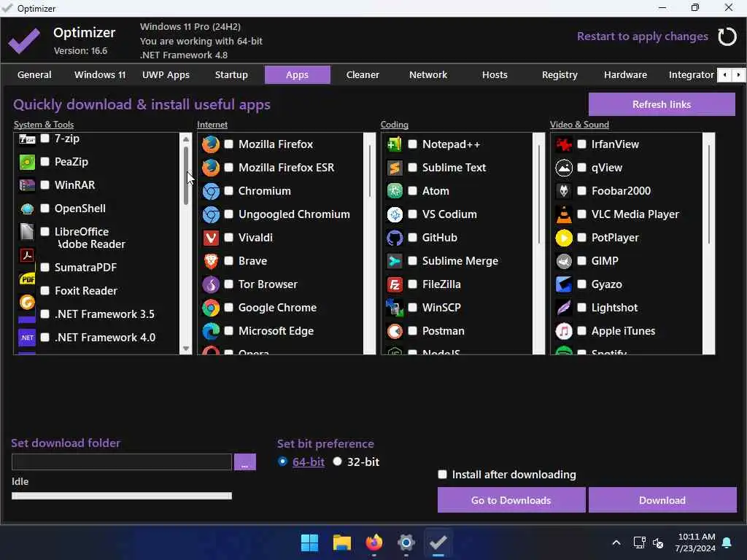Open the Windows Start menu
This screenshot has width=747, height=560.
[x=309, y=542]
